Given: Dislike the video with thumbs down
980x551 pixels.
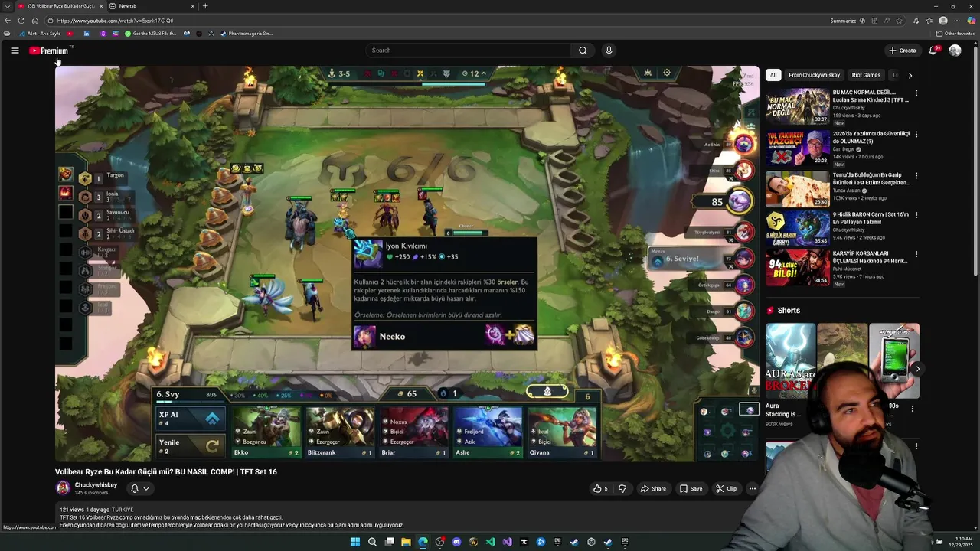Looking at the screenshot, I should click(622, 488).
